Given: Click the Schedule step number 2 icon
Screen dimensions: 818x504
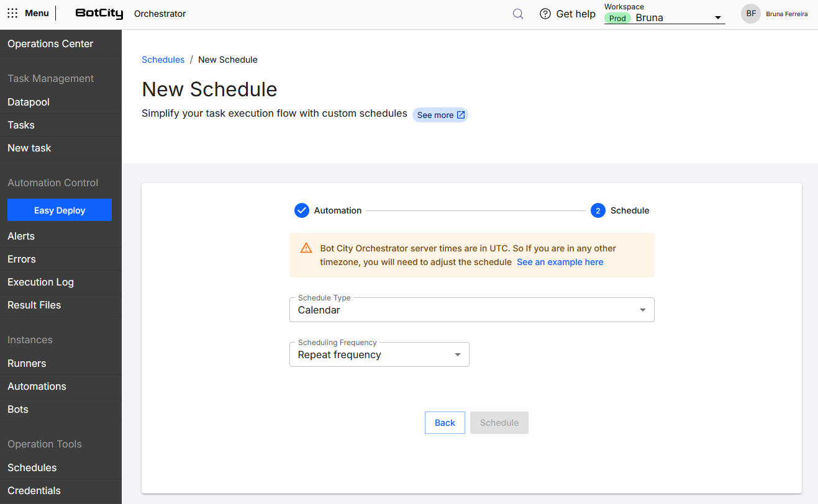Looking at the screenshot, I should [x=598, y=210].
